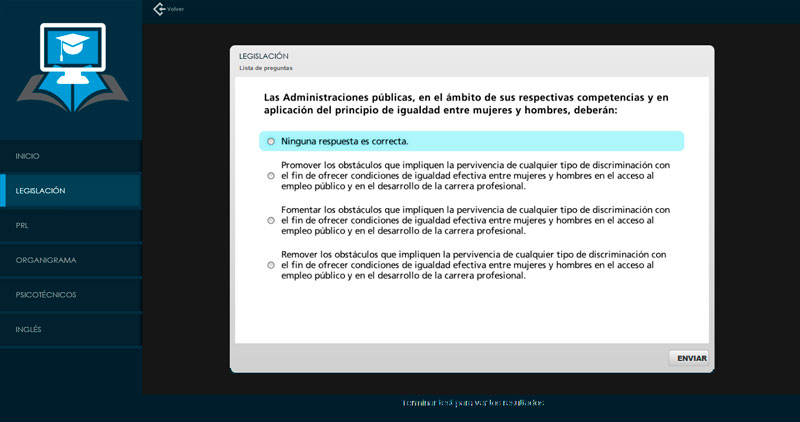The height and width of the screenshot is (422, 800).
Task: Click the question text about 'Las Administraciones públicas'
Action: tap(466, 103)
